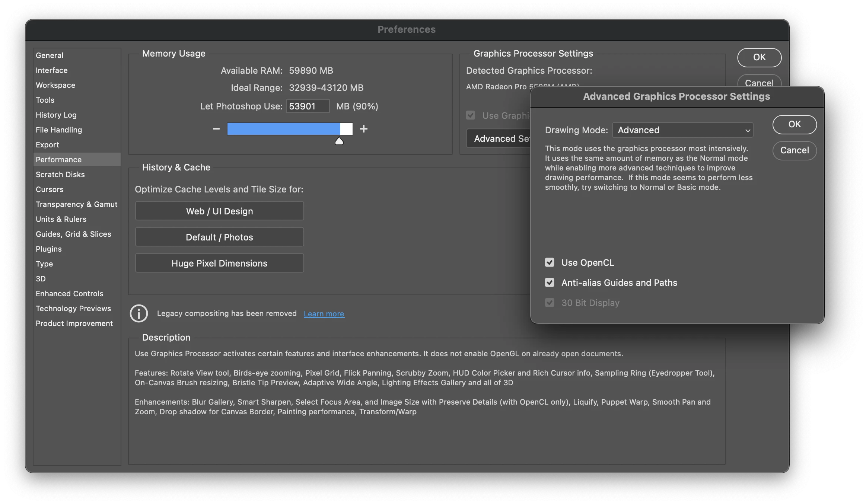This screenshot has width=866, height=504.
Task: Click the 30 Bit Display checkbox
Action: pyautogui.click(x=550, y=303)
